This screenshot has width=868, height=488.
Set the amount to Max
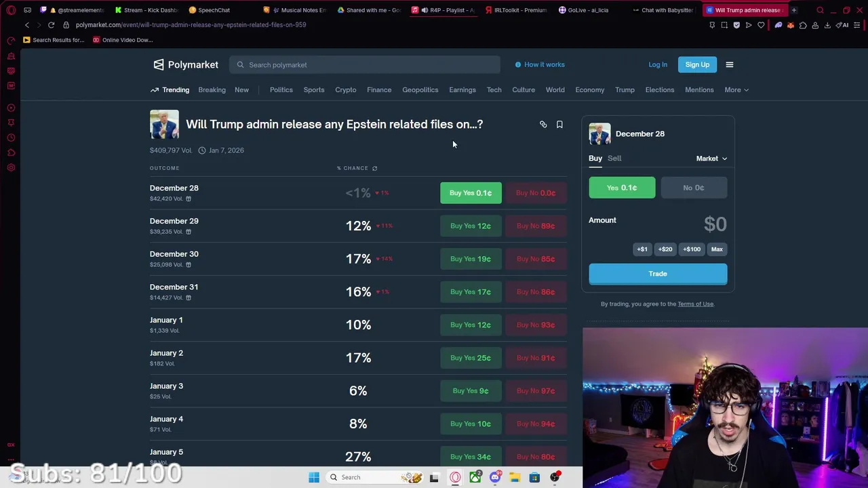717,249
